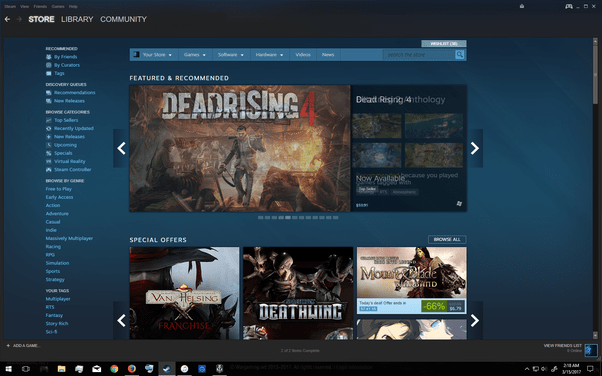Advance featured carousel with right arrow

click(475, 148)
